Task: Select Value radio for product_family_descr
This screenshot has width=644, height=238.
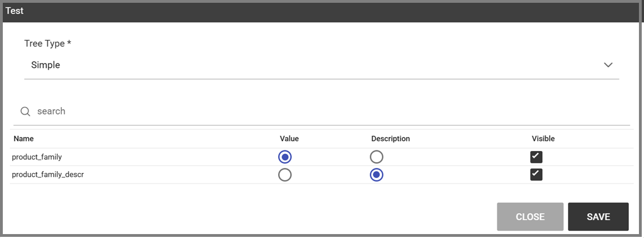Action: click(x=284, y=175)
